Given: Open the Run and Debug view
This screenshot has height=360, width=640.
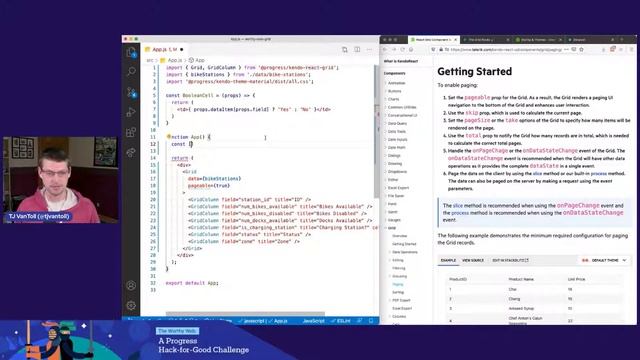Looking at the screenshot, I should (x=131, y=112).
